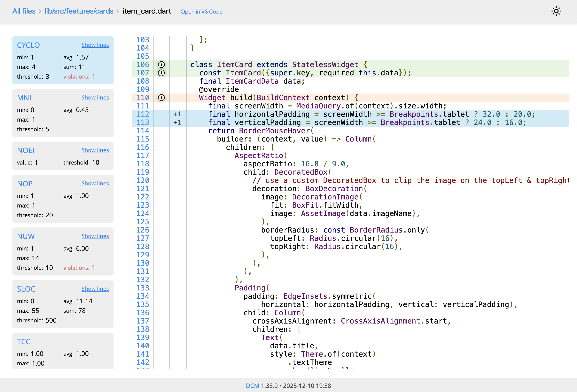Open the info tooltip on line 106
Screen dimensions: 577x392
pos(161,65)
